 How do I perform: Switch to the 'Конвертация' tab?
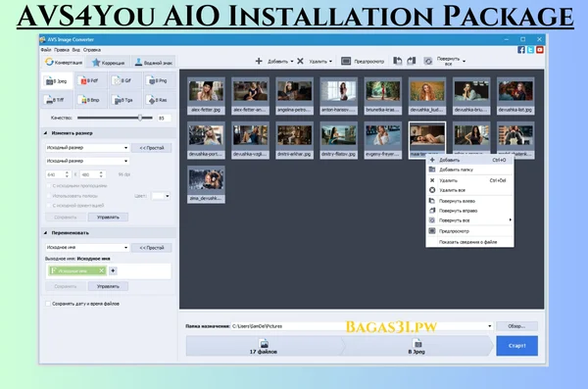[64, 62]
